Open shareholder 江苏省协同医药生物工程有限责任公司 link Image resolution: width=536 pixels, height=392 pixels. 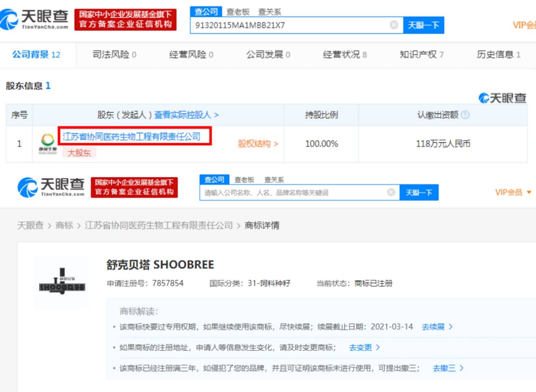[x=131, y=136]
